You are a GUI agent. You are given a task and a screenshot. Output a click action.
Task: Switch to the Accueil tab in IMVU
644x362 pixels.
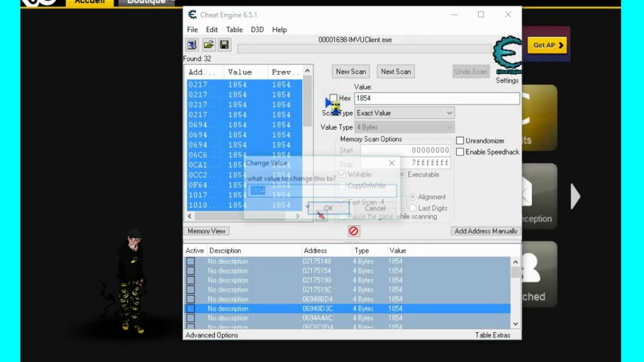pos(90,3)
